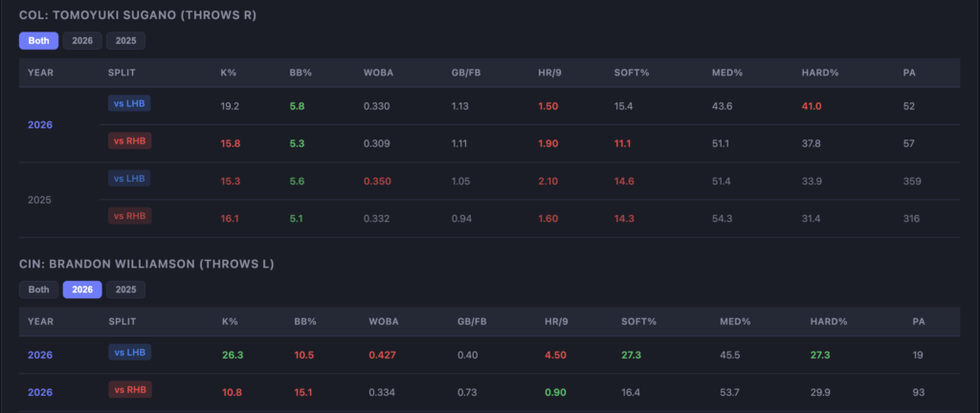Click the HR/9 header in Sugano's table
Screen dimensions: 980x413
(x=551, y=73)
